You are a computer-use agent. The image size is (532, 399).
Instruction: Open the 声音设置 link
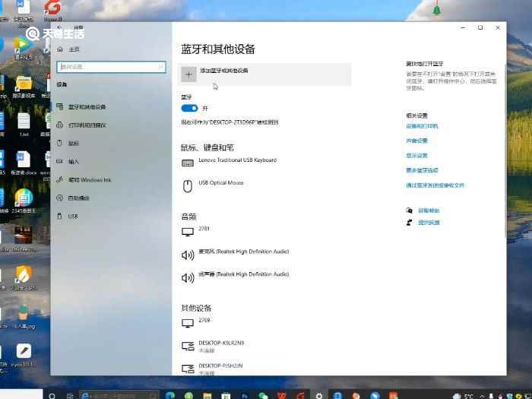point(416,141)
